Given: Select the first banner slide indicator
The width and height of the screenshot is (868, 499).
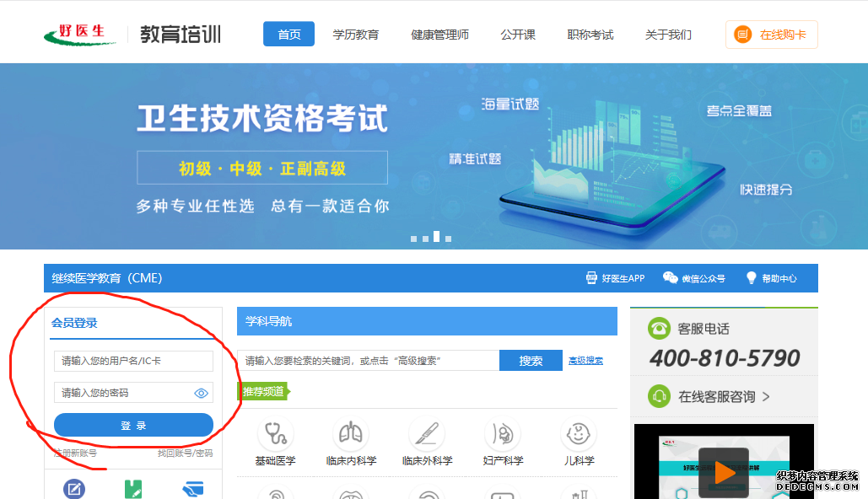Looking at the screenshot, I should (413, 239).
